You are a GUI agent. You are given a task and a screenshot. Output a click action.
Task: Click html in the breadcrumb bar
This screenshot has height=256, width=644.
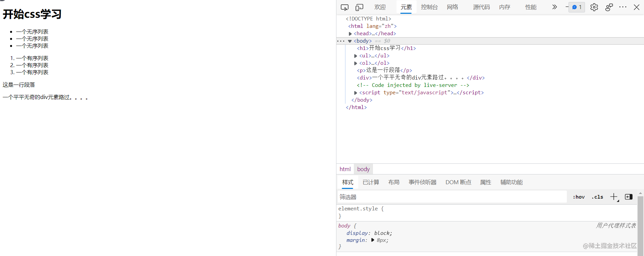[345, 169]
